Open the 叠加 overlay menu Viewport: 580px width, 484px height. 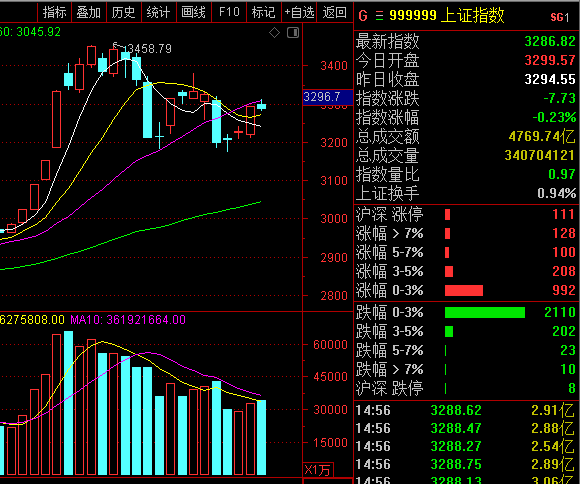[89, 12]
